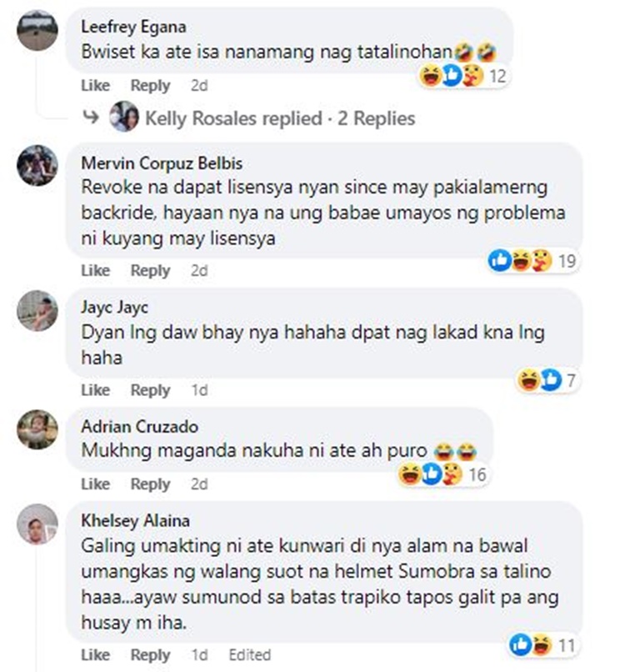Show reactions on Adrian Cruzado's comment
Viewport: 625px width, 672px height.
coord(443,474)
